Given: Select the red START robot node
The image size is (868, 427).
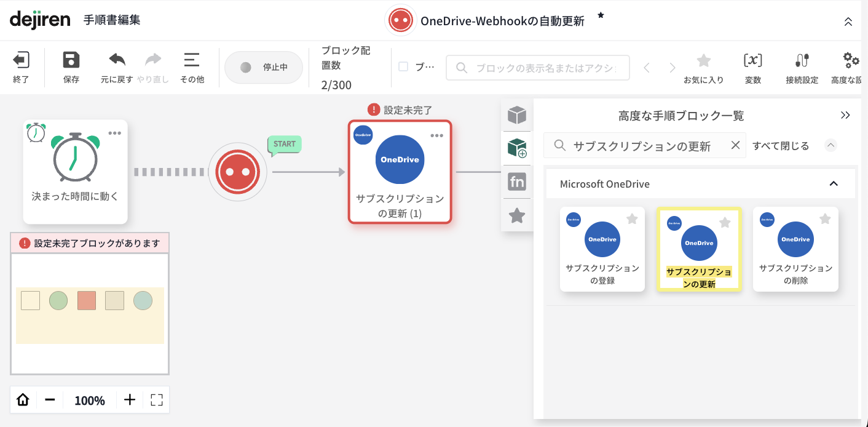Looking at the screenshot, I should pos(237,172).
